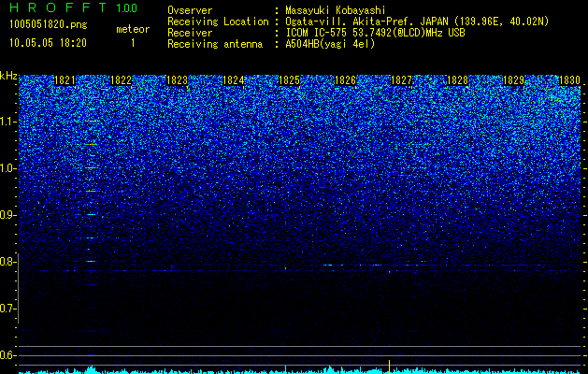
Task: Click the Receiving antenna field label
Action: pyautogui.click(x=215, y=44)
